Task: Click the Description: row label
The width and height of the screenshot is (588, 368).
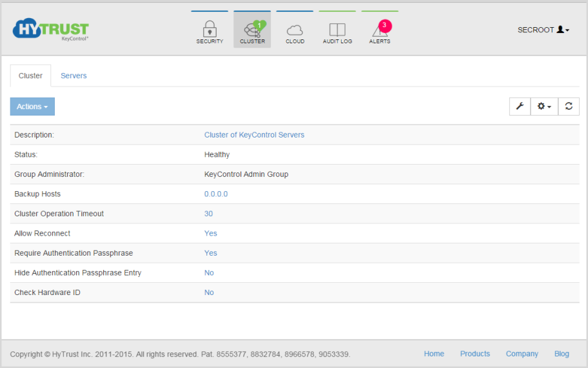Action: tap(34, 135)
